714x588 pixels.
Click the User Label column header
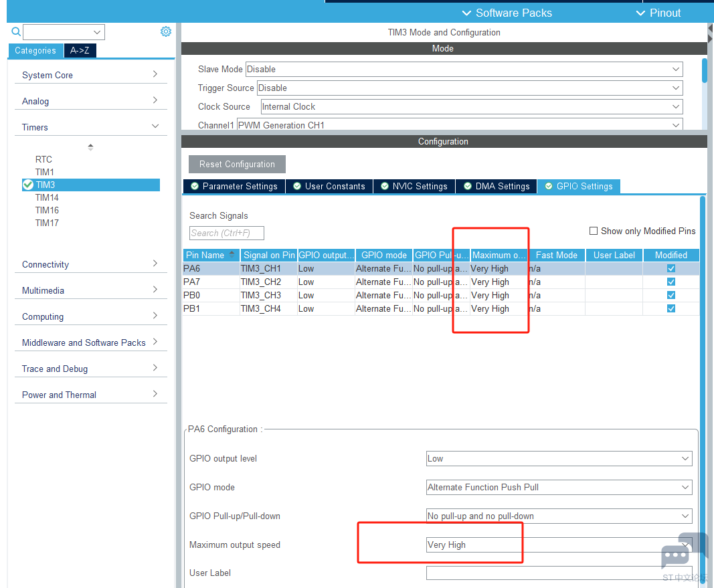[614, 255]
